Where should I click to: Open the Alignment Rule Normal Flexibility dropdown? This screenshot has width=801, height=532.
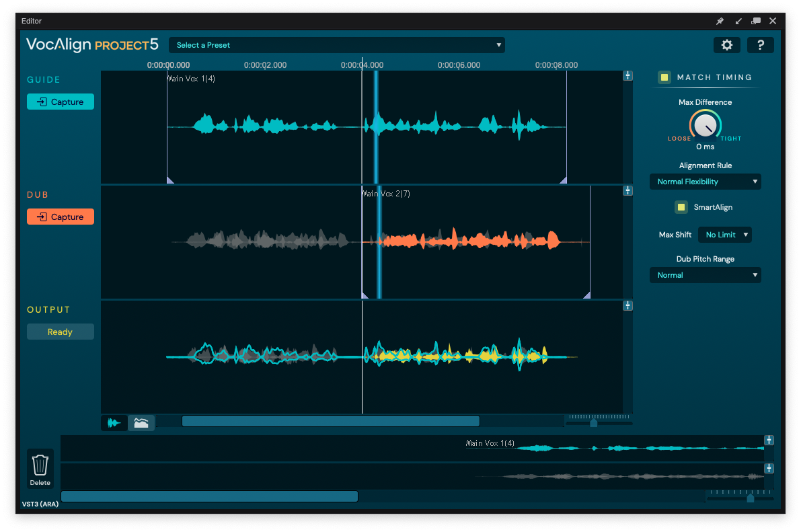(x=705, y=182)
